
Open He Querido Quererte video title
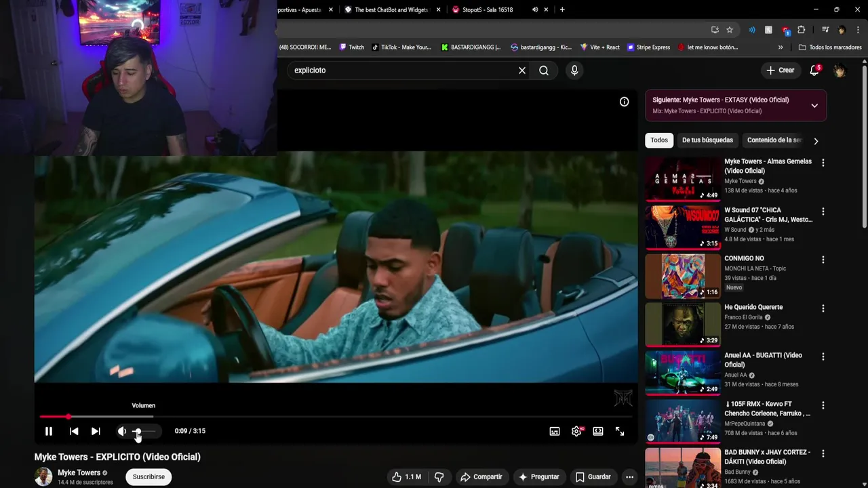coord(753,307)
